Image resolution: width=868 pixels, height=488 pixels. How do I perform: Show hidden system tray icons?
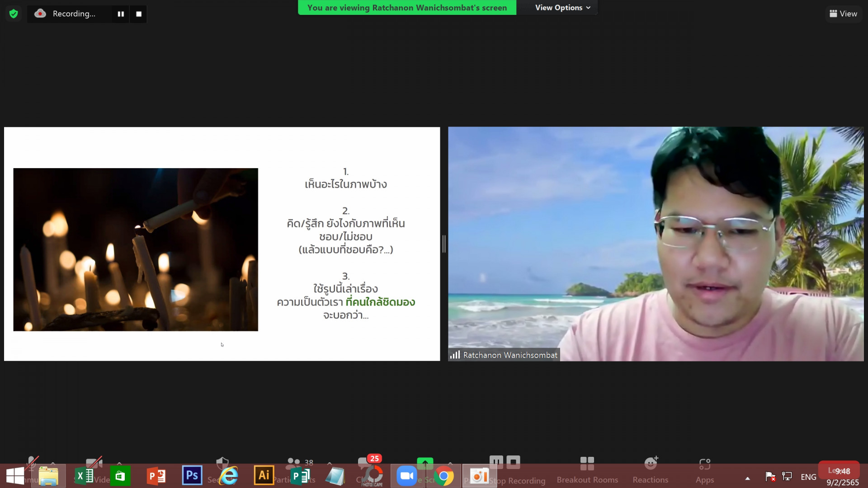[x=747, y=478]
